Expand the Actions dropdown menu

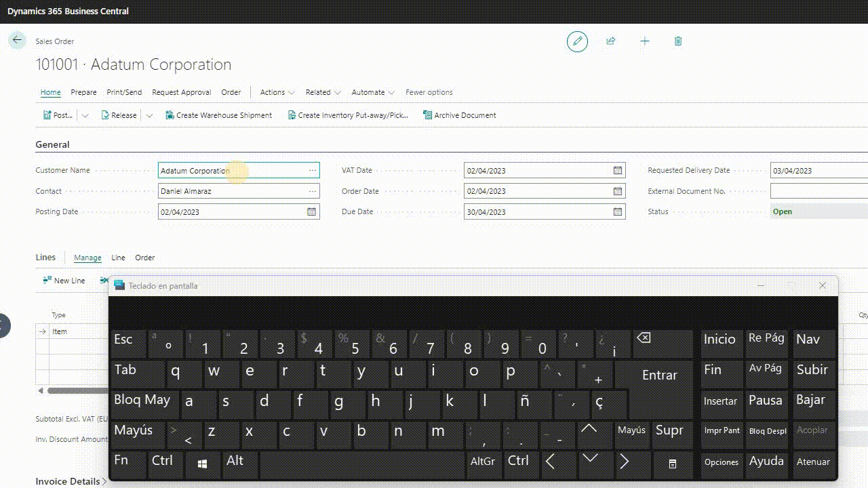click(x=277, y=92)
